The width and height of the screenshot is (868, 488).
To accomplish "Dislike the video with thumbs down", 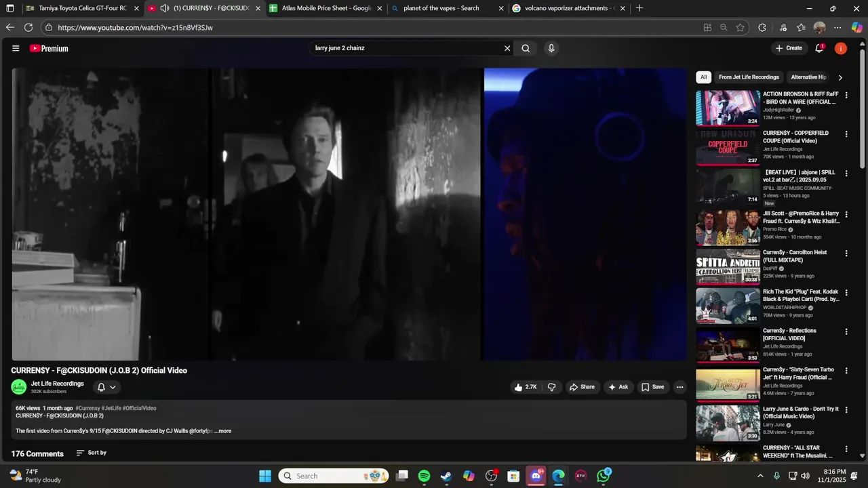I will tap(551, 387).
